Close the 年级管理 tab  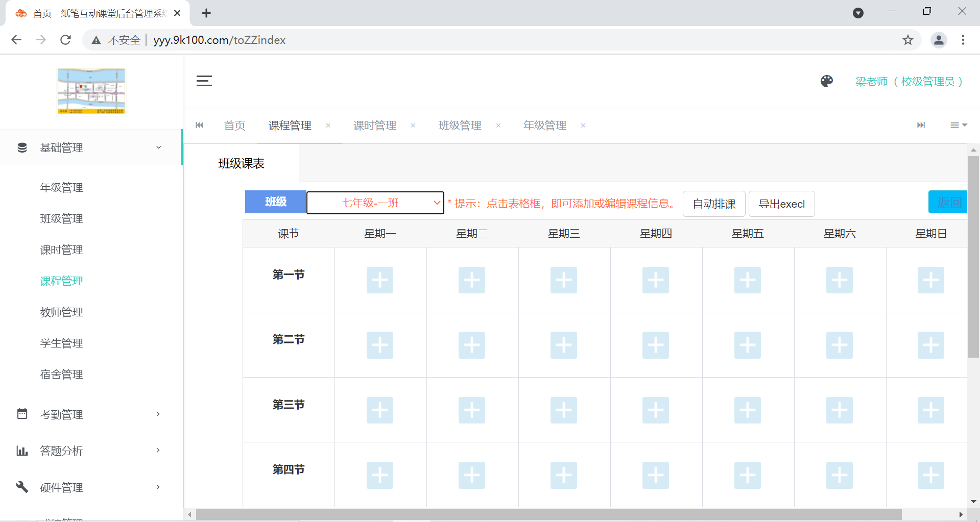click(583, 126)
